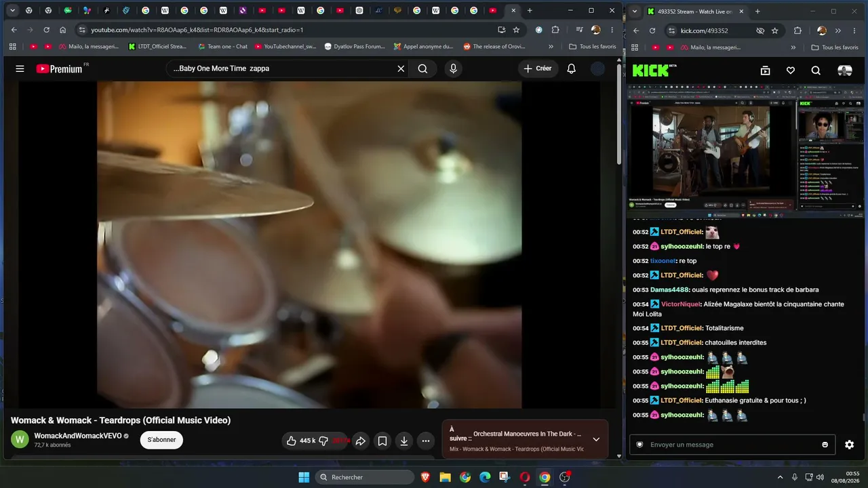Screen dimensions: 868x488
Task: Open the Team one - Chat bookmark
Action: [x=222, y=47]
